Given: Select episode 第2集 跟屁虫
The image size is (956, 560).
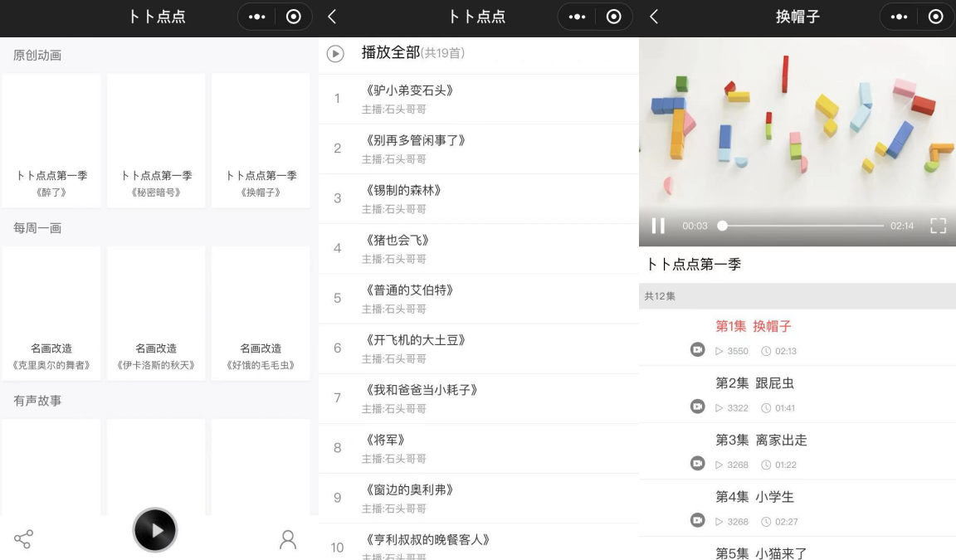Looking at the screenshot, I should click(x=797, y=394).
